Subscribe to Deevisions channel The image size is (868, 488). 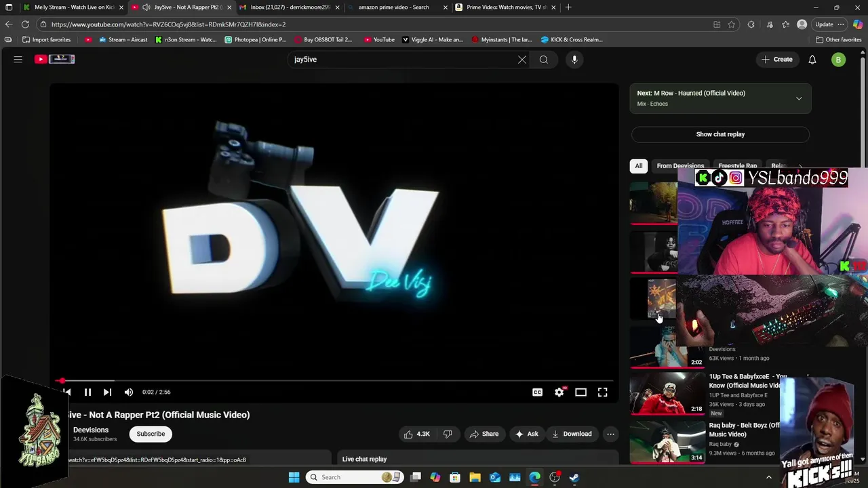pos(151,434)
